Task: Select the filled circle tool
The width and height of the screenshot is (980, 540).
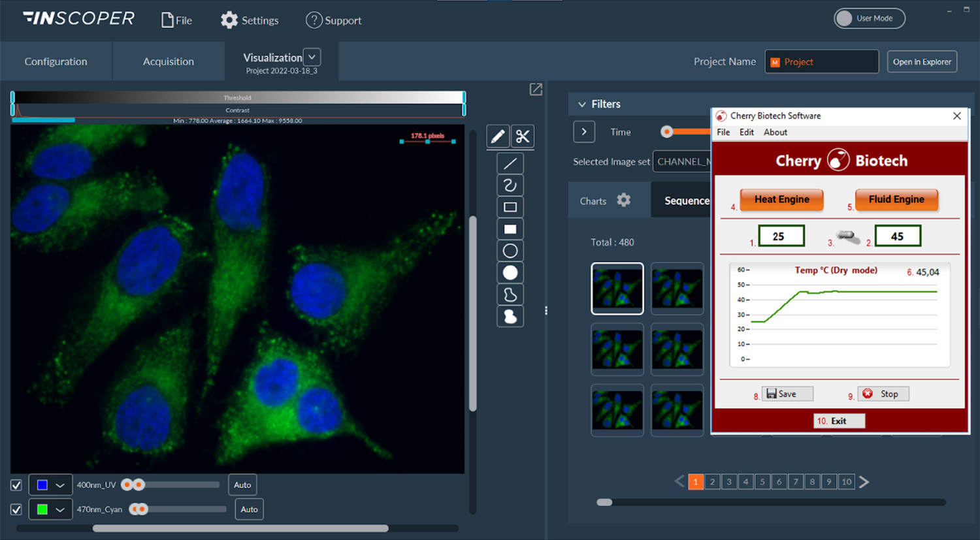Action: pyautogui.click(x=510, y=273)
